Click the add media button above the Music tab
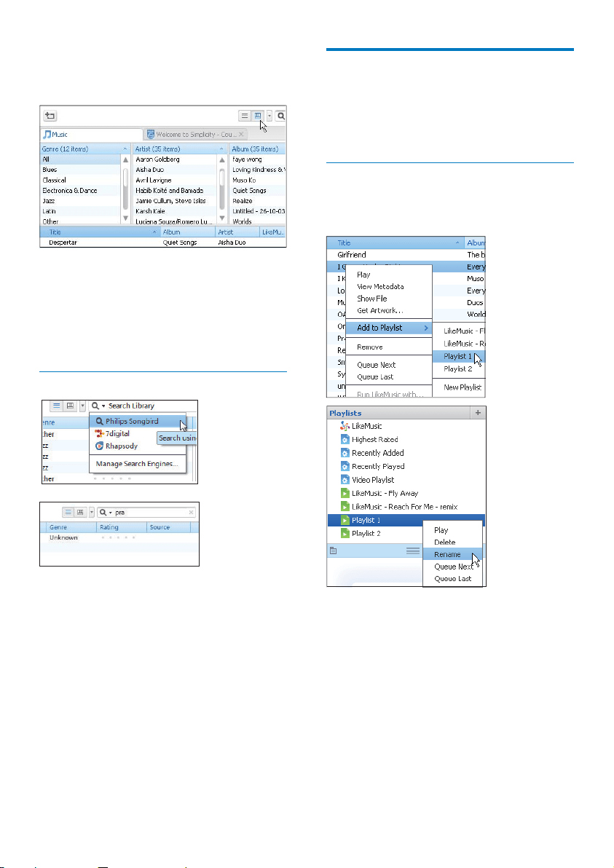 click(50, 116)
